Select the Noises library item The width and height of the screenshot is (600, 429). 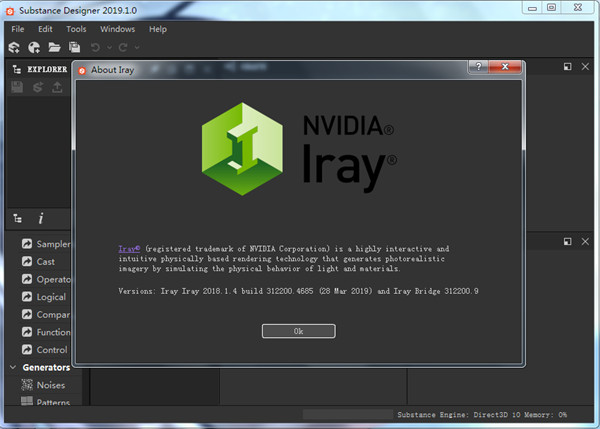43,385
